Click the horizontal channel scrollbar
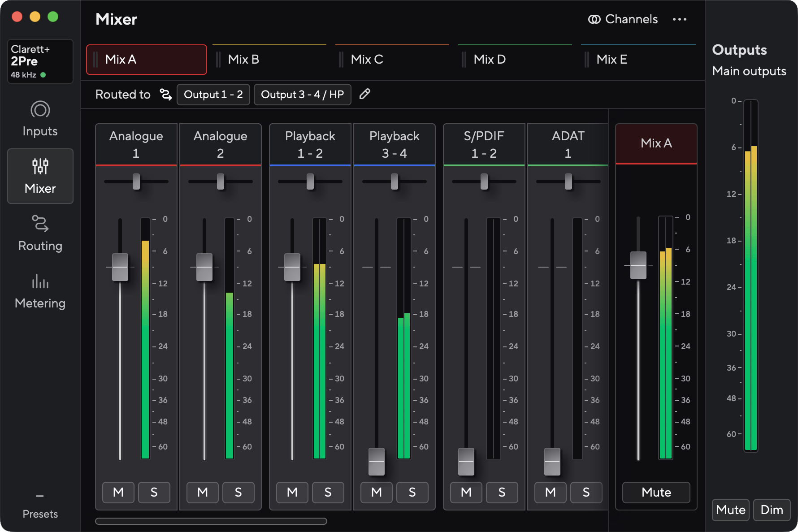The width and height of the screenshot is (798, 532). (x=211, y=521)
